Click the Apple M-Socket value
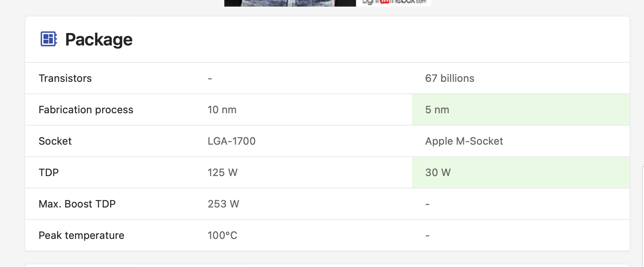The height and width of the screenshot is (267, 644). pos(464,141)
